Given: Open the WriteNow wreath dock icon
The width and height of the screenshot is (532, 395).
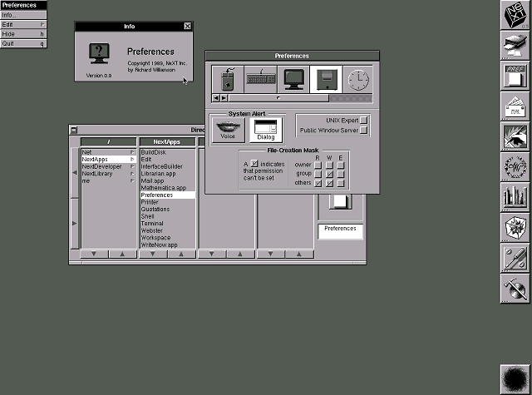Looking at the screenshot, I should point(515,167).
